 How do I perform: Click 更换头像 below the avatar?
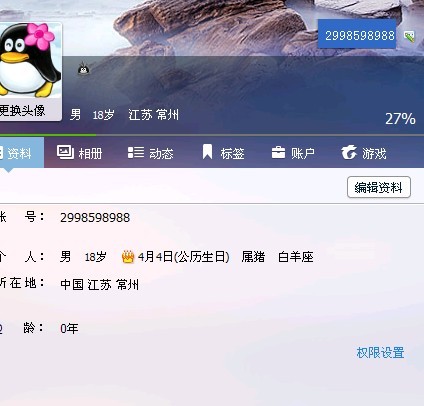click(22, 110)
